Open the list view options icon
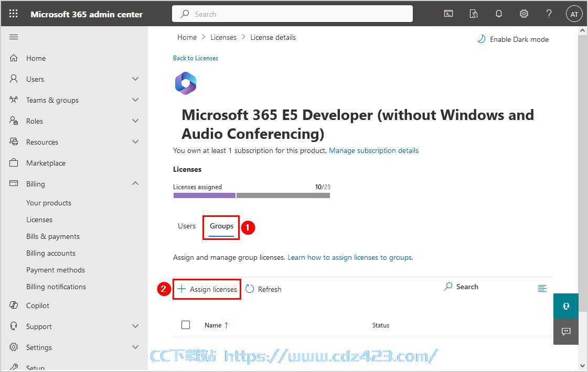The image size is (588, 372). point(542,288)
